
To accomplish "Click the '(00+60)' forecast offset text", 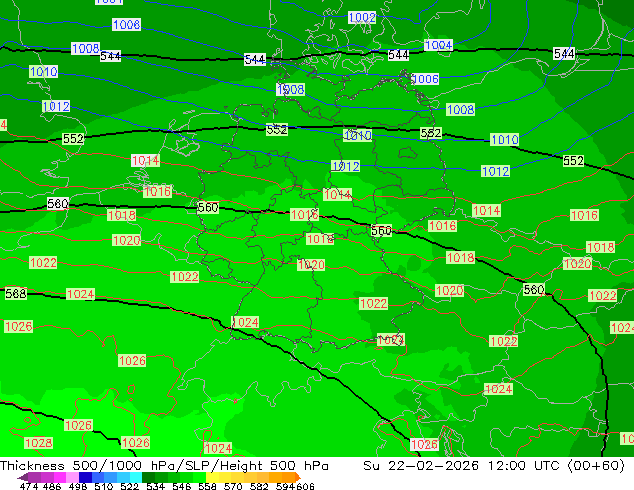I will tap(596, 465).
